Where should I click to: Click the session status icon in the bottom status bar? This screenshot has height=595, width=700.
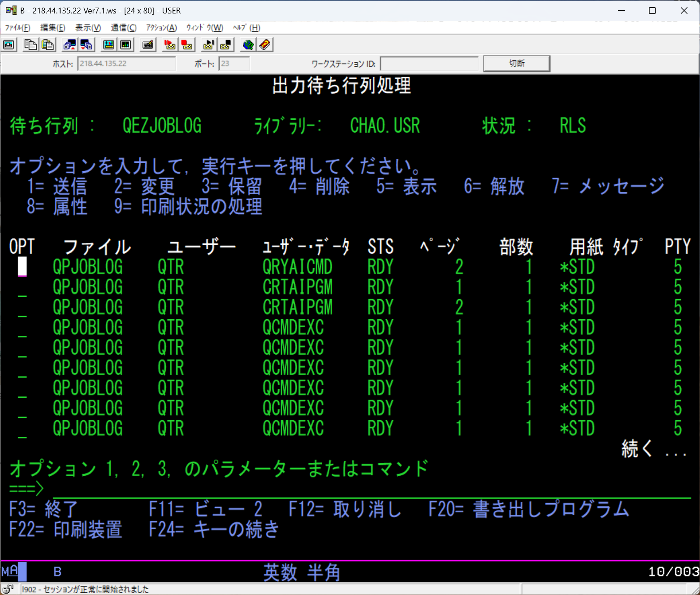[8, 589]
